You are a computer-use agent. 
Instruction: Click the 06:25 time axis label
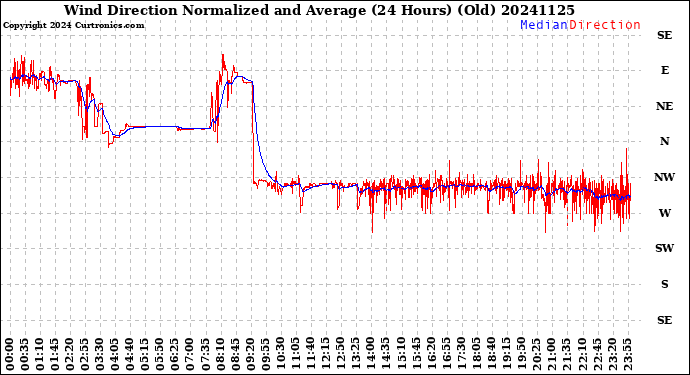point(175,354)
